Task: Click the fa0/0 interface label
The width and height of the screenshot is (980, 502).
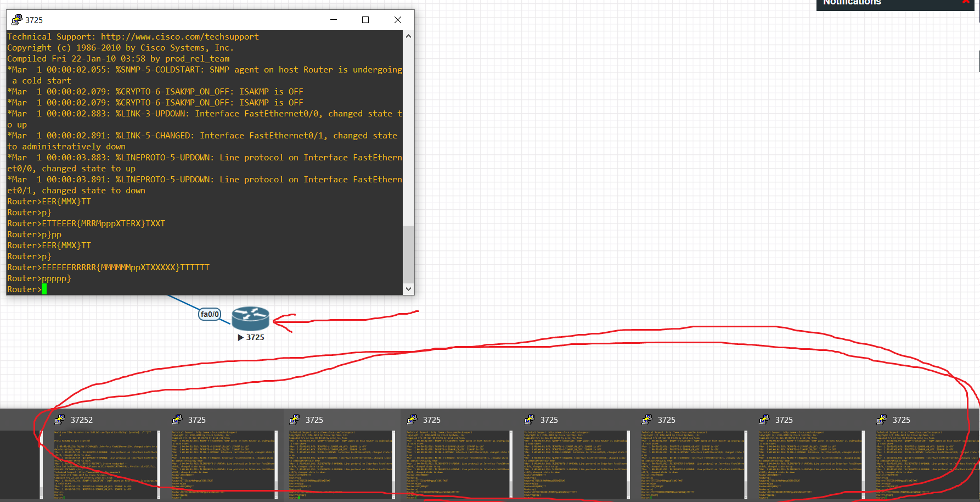Action: click(210, 314)
